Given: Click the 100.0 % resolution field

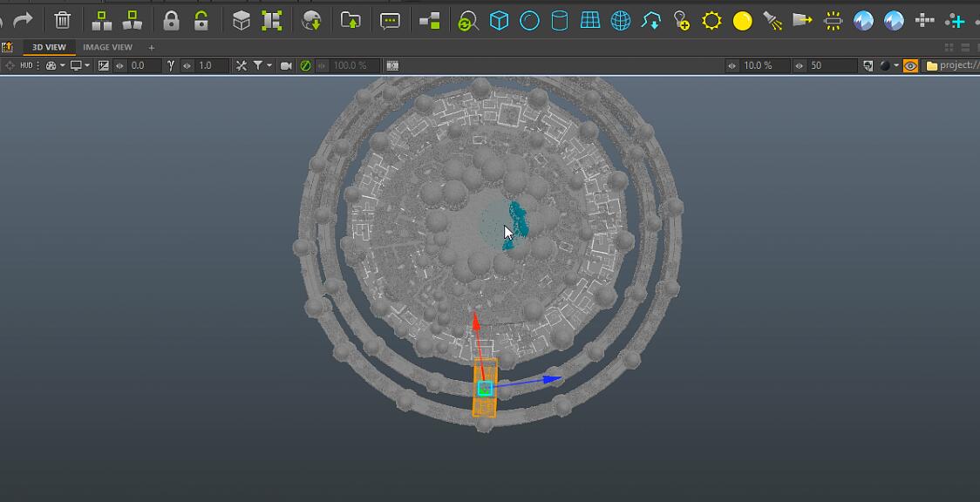Looking at the screenshot, I should pos(354,65).
